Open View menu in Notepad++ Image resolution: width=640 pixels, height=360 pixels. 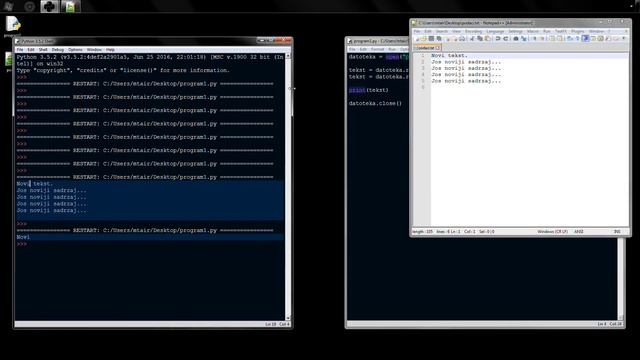tap(456, 31)
